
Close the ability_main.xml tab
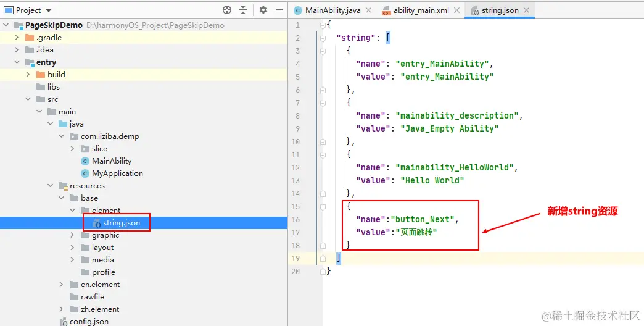point(456,10)
